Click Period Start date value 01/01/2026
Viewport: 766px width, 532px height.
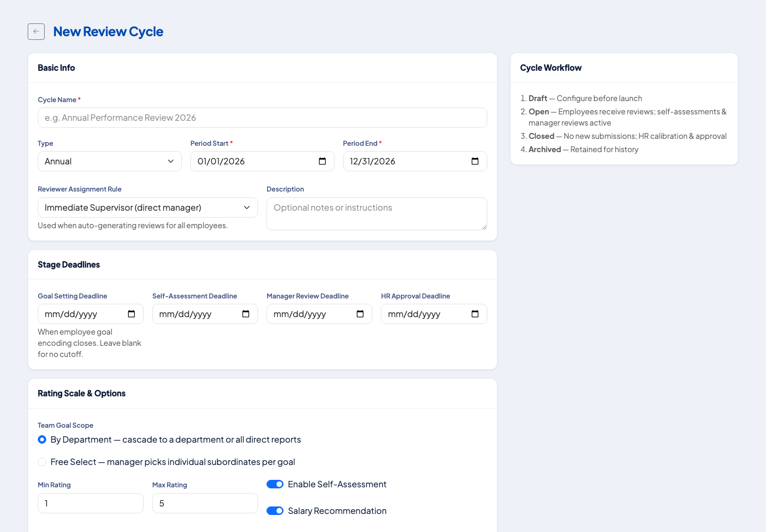(x=221, y=161)
